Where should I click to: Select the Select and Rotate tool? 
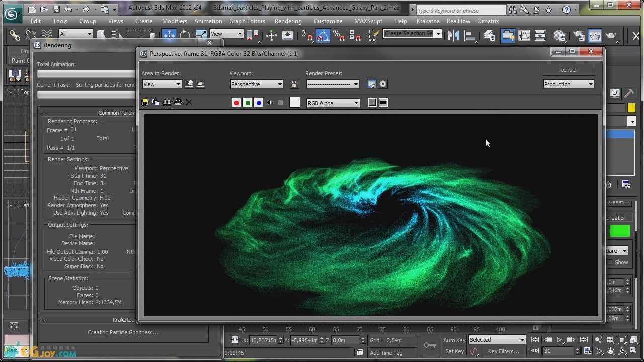185,35
